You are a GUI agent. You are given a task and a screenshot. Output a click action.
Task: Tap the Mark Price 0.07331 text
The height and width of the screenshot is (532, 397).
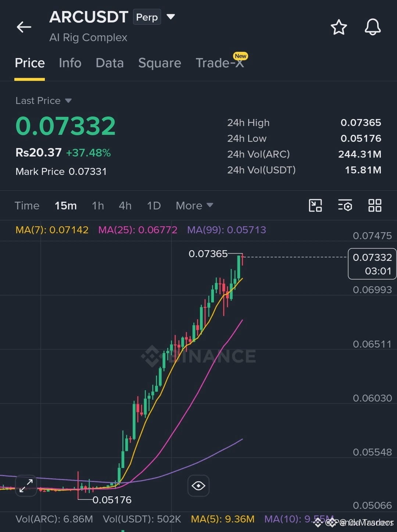coord(61,172)
